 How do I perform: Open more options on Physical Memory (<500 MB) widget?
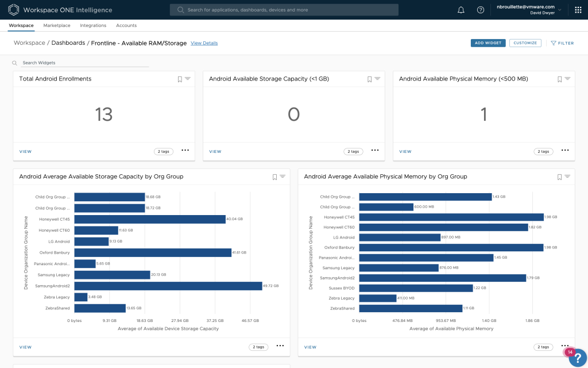pos(565,150)
